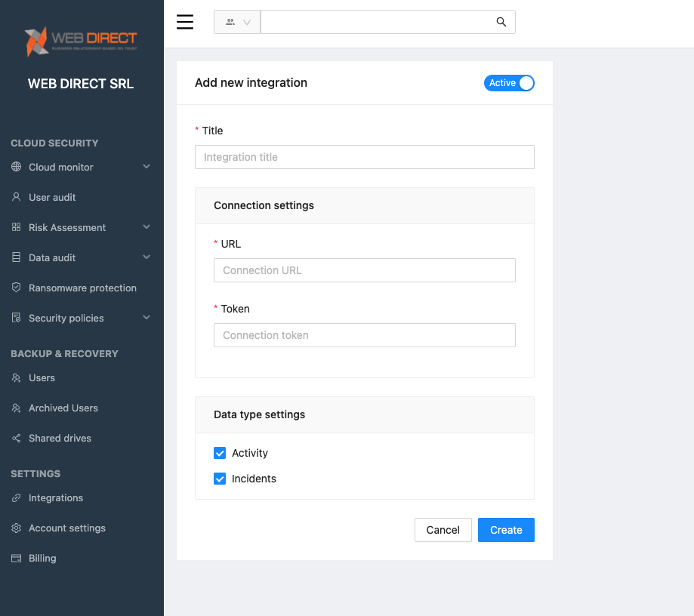Click the gear icon for Account settings
The height and width of the screenshot is (616, 694).
17,528
